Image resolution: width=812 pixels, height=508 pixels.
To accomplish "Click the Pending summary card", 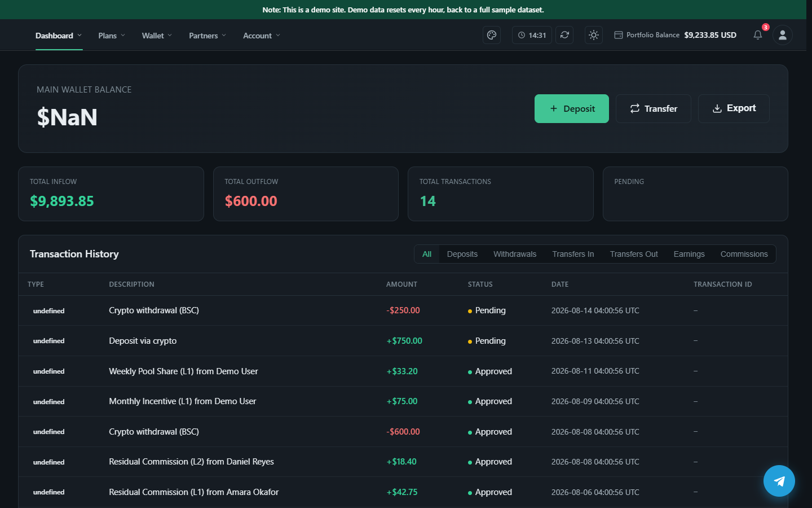I will pos(695,194).
